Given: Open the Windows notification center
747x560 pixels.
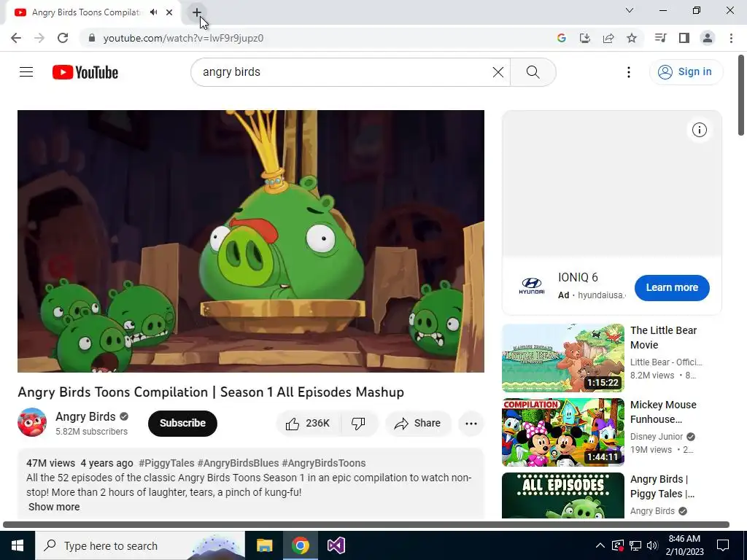Looking at the screenshot, I should tap(723, 545).
